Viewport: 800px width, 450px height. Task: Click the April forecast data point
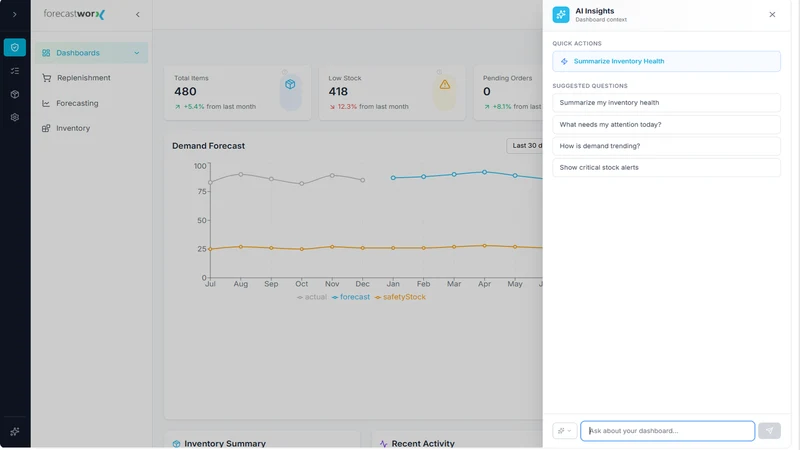click(484, 172)
